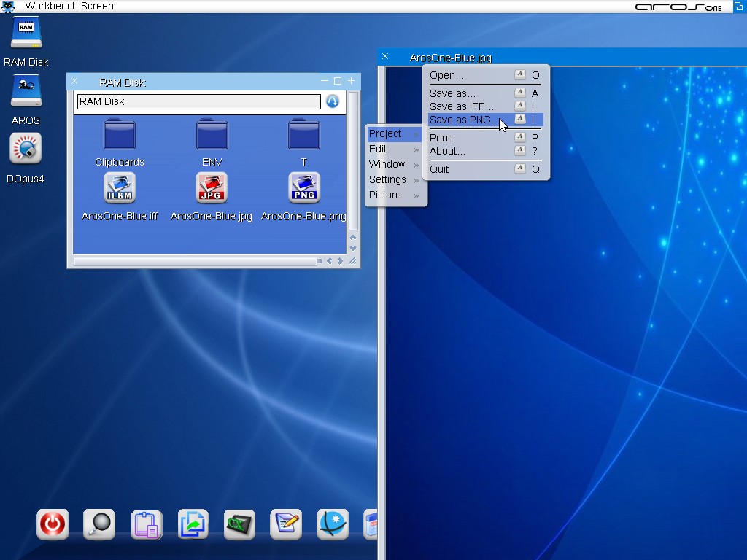Select the AROS disk icon on desktop
Image resolution: width=747 pixels, height=560 pixels.
coord(26,93)
